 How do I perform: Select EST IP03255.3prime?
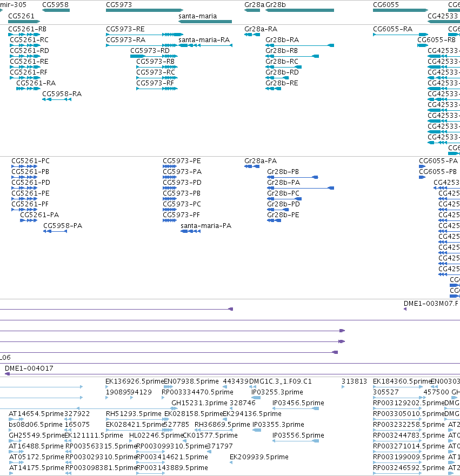click(256, 398)
